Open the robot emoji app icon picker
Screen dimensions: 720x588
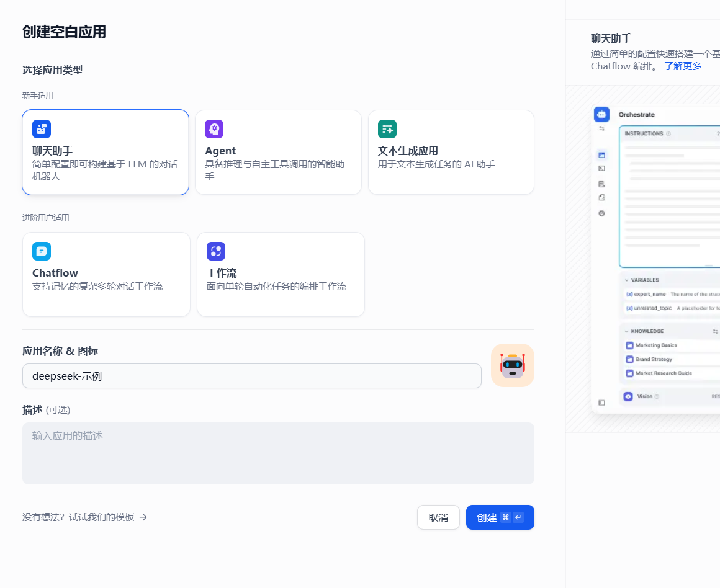click(513, 365)
